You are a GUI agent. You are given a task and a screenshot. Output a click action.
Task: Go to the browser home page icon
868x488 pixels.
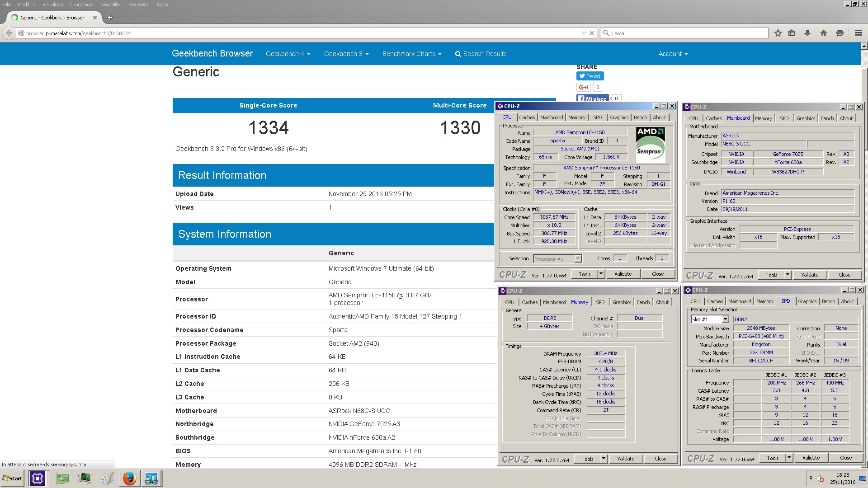point(824,33)
